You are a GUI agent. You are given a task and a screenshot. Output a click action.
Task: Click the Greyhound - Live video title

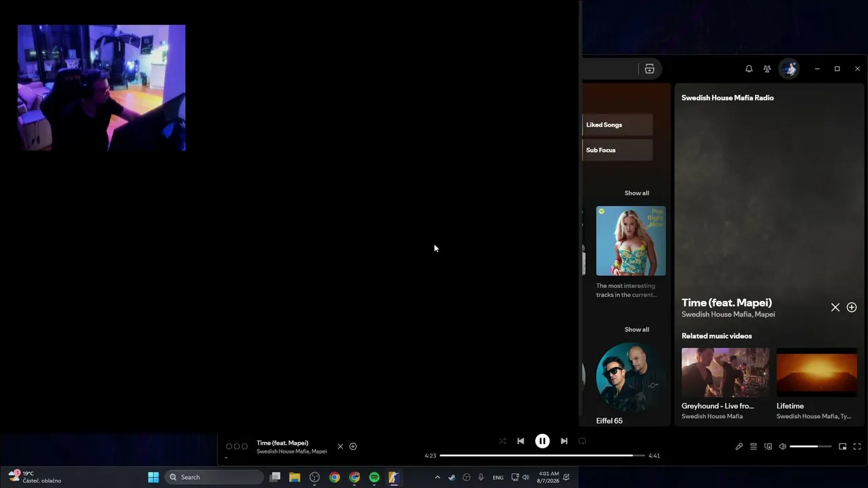click(717, 406)
